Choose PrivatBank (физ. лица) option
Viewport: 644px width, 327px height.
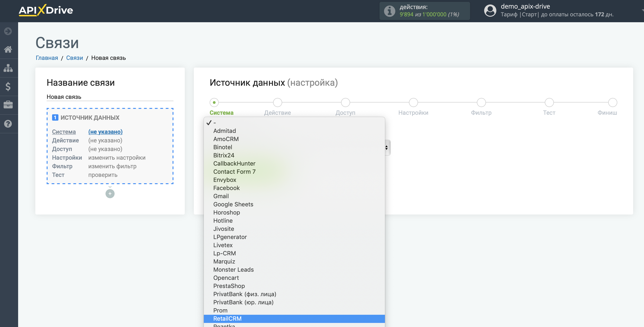(294, 294)
